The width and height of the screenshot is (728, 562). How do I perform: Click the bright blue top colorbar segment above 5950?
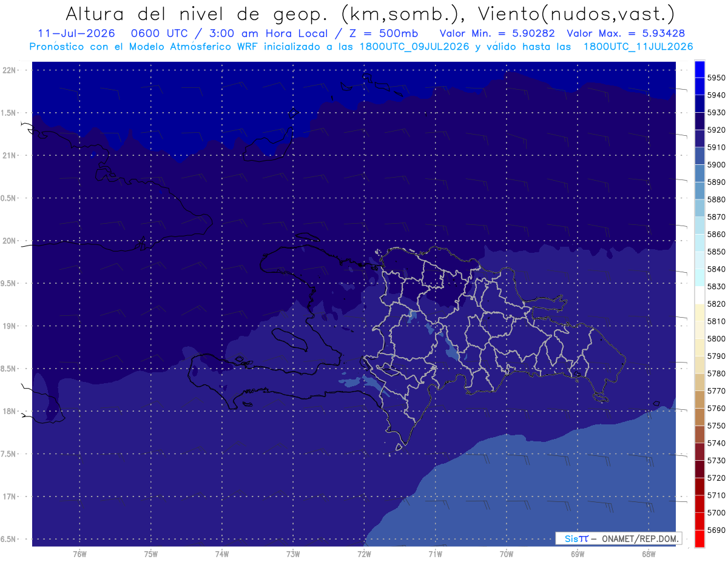tap(699, 69)
